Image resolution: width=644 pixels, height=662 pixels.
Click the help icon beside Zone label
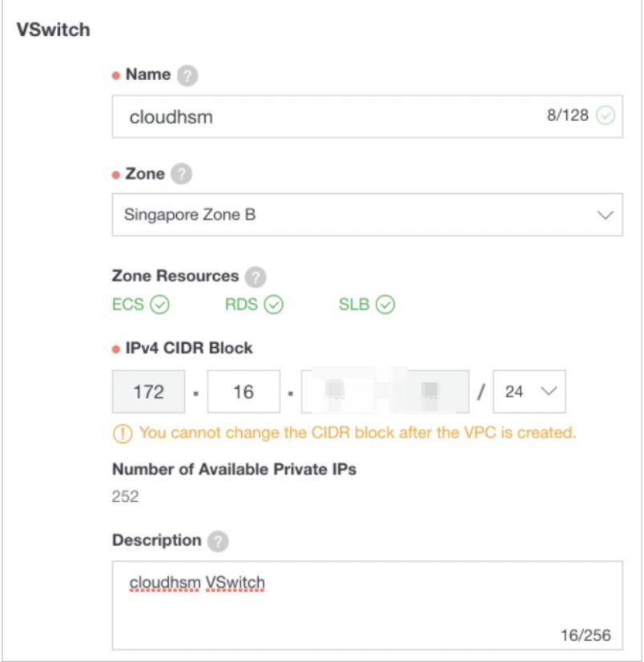coord(182,175)
